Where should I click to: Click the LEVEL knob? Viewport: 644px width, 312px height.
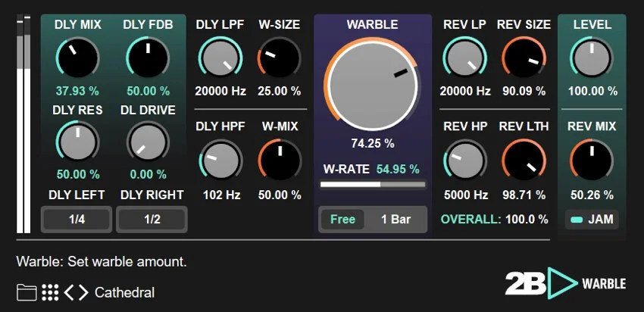[x=592, y=58]
